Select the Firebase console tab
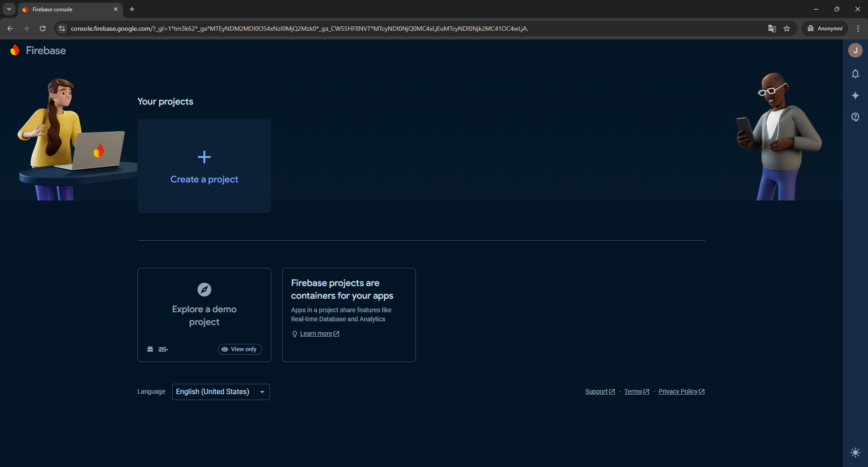This screenshot has height=467, width=868. [x=68, y=9]
